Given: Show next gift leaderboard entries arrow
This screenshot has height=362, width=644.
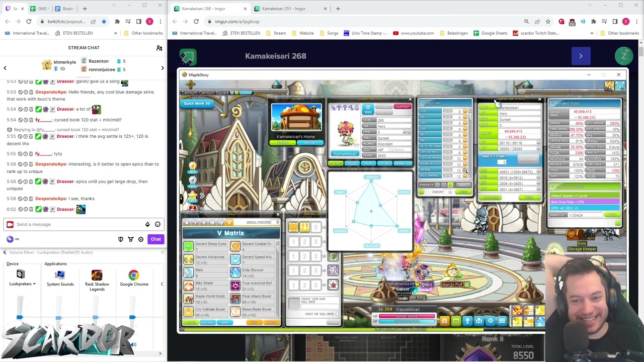Looking at the screenshot, I should pyautogui.click(x=163, y=68).
